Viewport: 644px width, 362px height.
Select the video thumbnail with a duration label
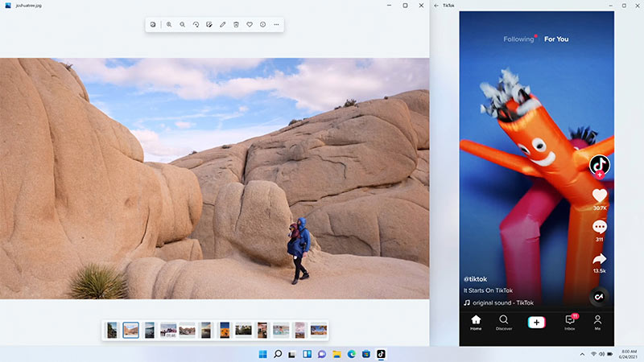(x=168, y=330)
